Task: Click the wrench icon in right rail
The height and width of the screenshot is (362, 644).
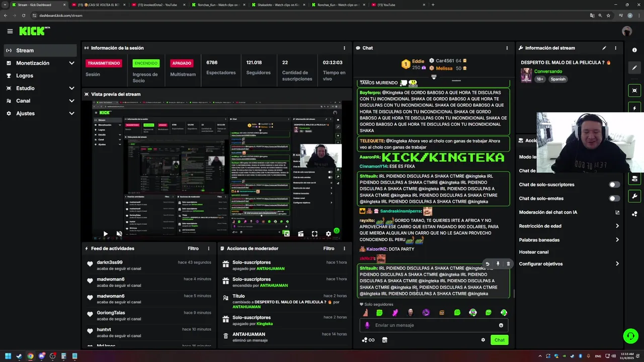Action: pyautogui.click(x=634, y=196)
